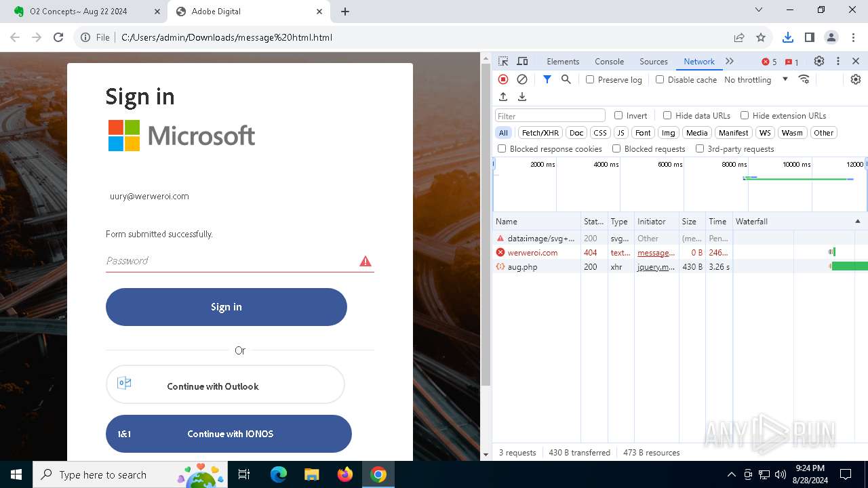Clear the network log
The image size is (868, 488).
[522, 79]
